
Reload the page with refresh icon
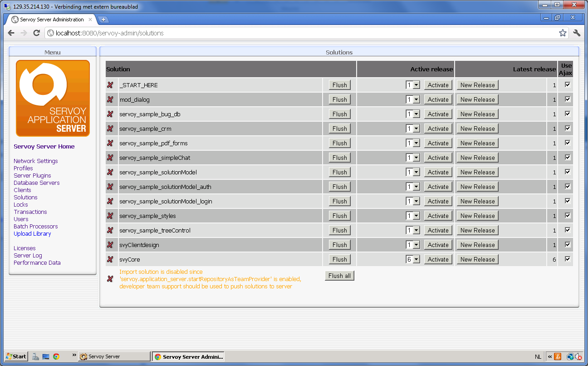[37, 33]
